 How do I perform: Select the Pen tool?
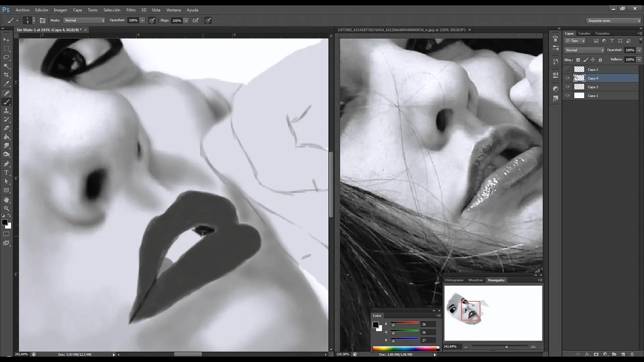(6, 164)
